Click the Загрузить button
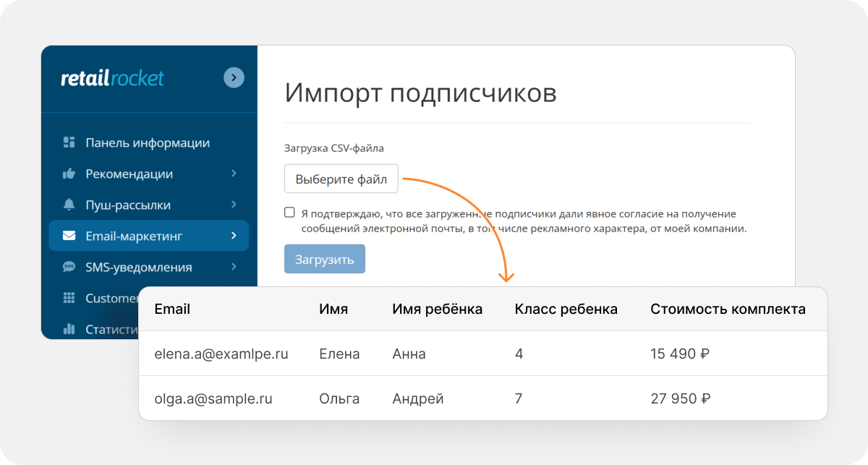 325,259
